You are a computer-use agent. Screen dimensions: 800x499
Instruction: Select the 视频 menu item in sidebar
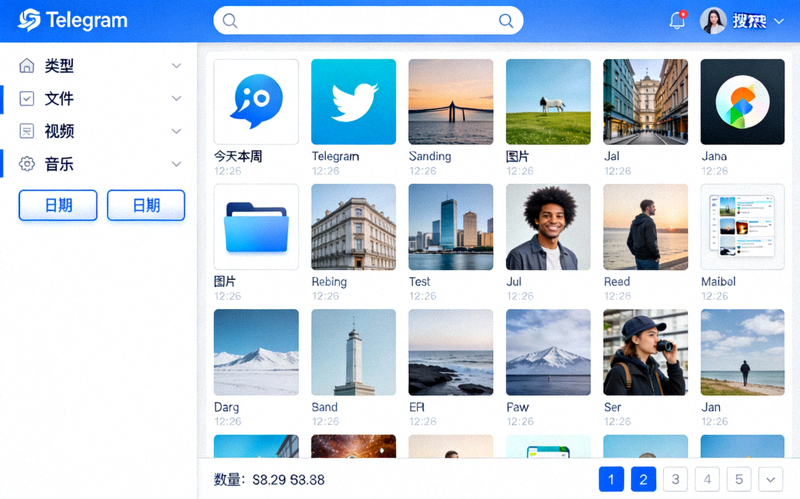tap(60, 131)
